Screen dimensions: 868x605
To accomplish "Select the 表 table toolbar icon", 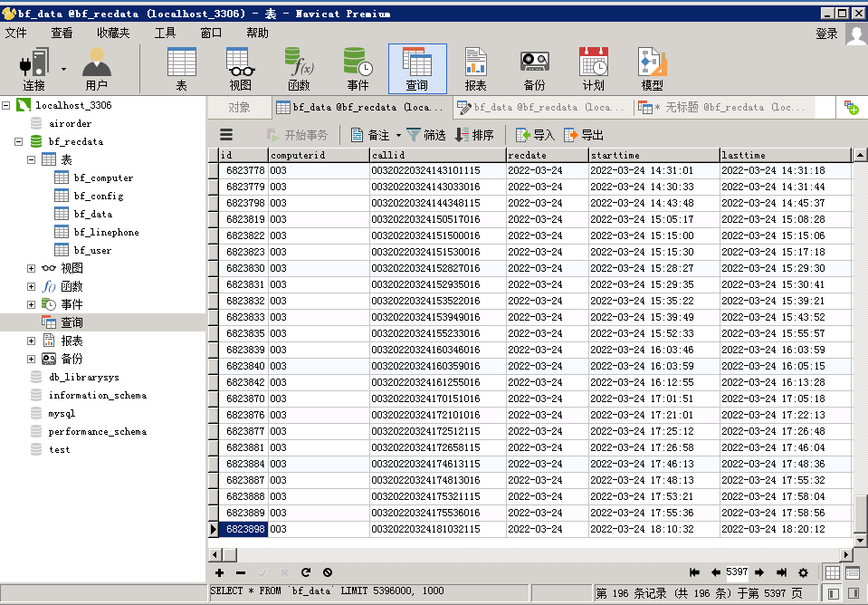I will [x=182, y=69].
